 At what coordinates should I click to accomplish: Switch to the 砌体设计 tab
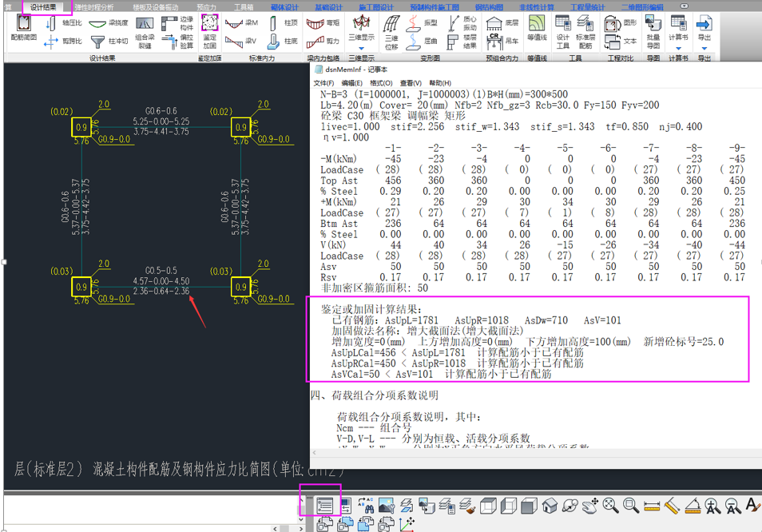pos(285,7)
